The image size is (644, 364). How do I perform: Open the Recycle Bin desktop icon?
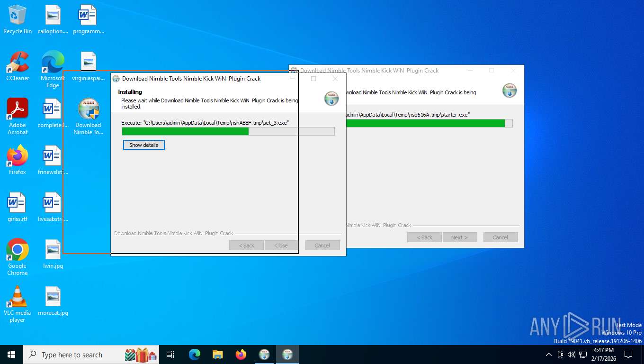pyautogui.click(x=18, y=19)
